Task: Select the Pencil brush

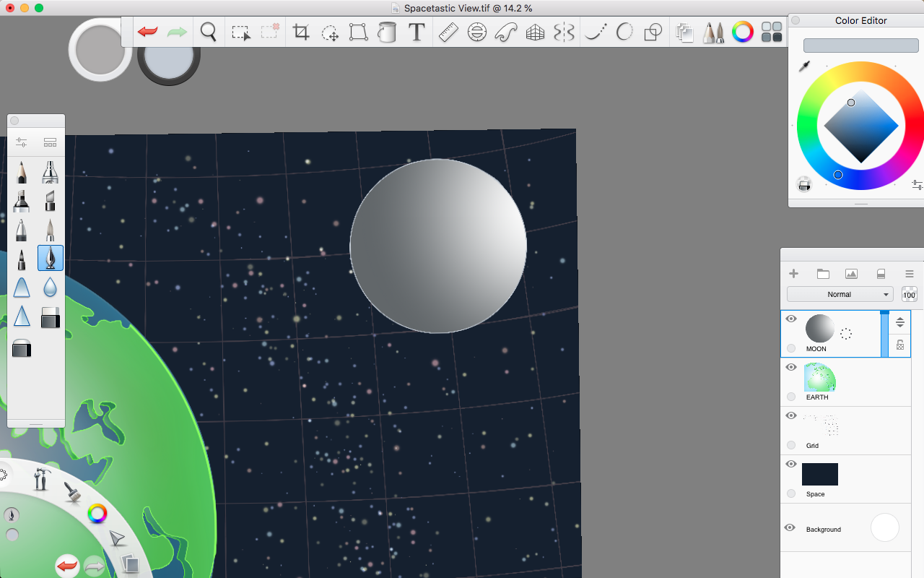Action: tap(21, 171)
